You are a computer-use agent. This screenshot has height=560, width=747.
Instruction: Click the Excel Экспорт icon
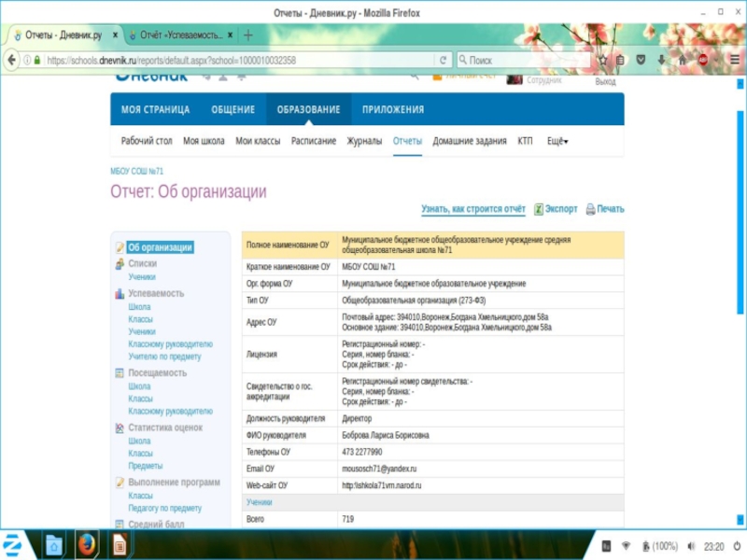538,209
